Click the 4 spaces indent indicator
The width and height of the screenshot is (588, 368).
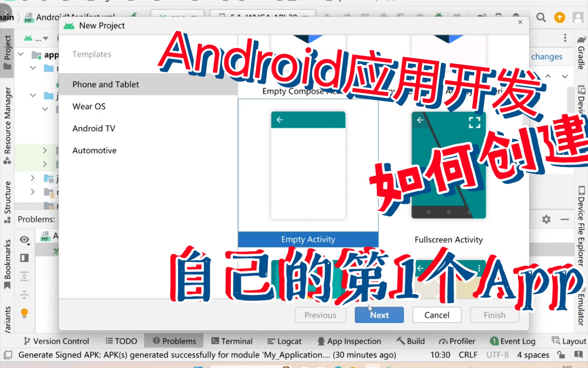click(533, 355)
